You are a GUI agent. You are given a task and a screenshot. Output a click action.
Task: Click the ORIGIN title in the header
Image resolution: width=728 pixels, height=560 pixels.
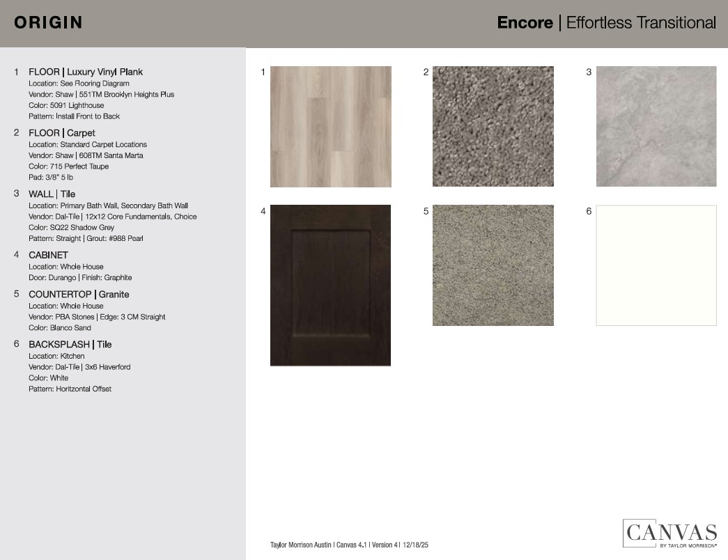(48, 22)
